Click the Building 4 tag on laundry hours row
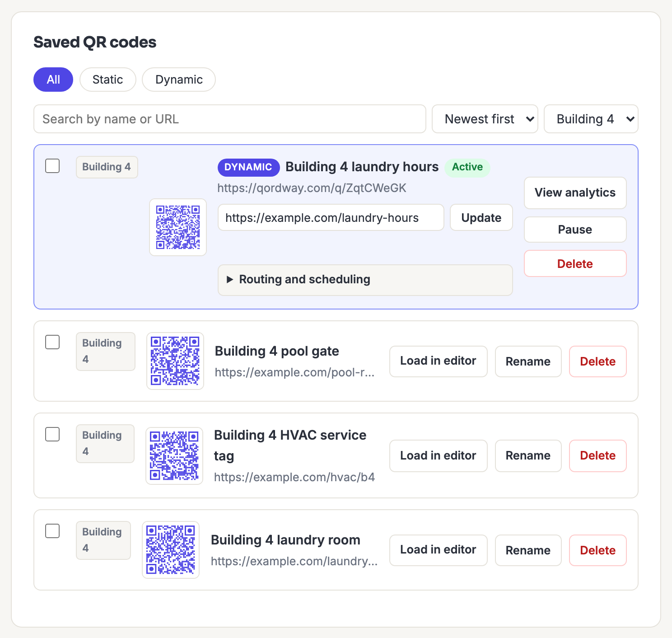 click(107, 167)
